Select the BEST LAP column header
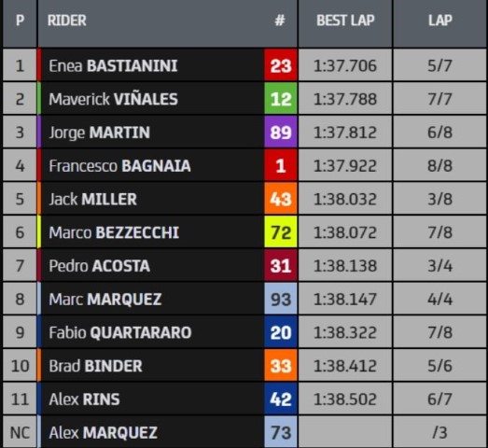 click(x=345, y=21)
